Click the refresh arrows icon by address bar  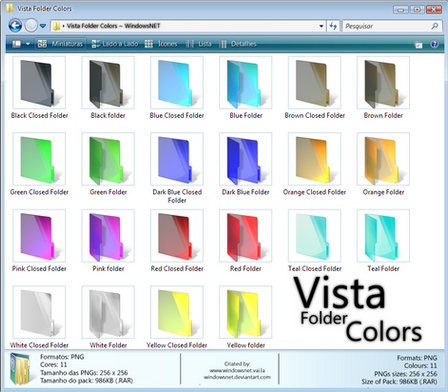[x=333, y=26]
